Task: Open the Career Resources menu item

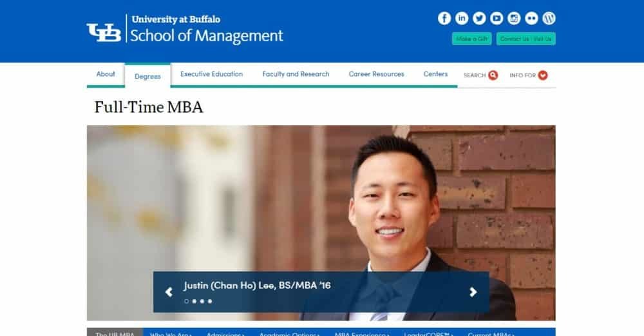Action: click(377, 74)
